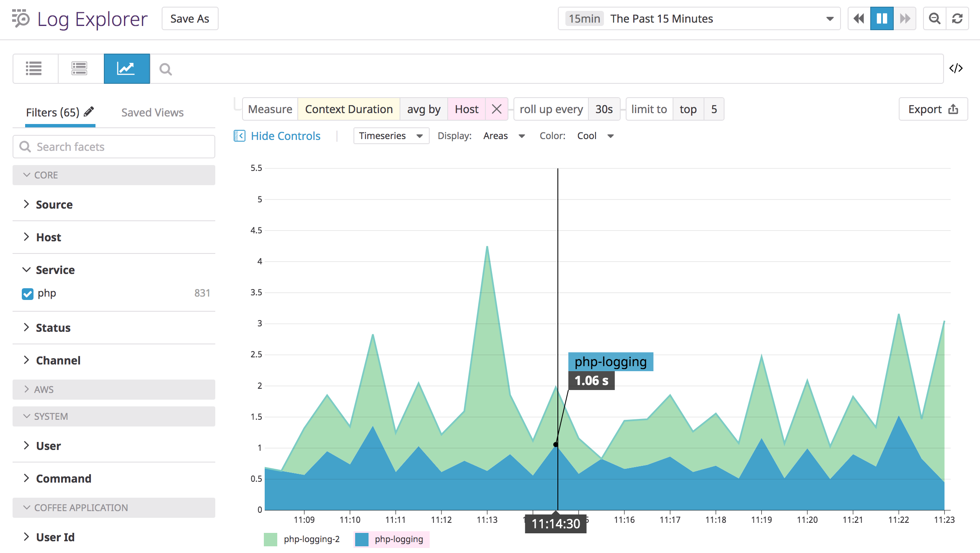Remove the Host grouping with the X
This screenshot has height=553, width=980.
point(497,109)
